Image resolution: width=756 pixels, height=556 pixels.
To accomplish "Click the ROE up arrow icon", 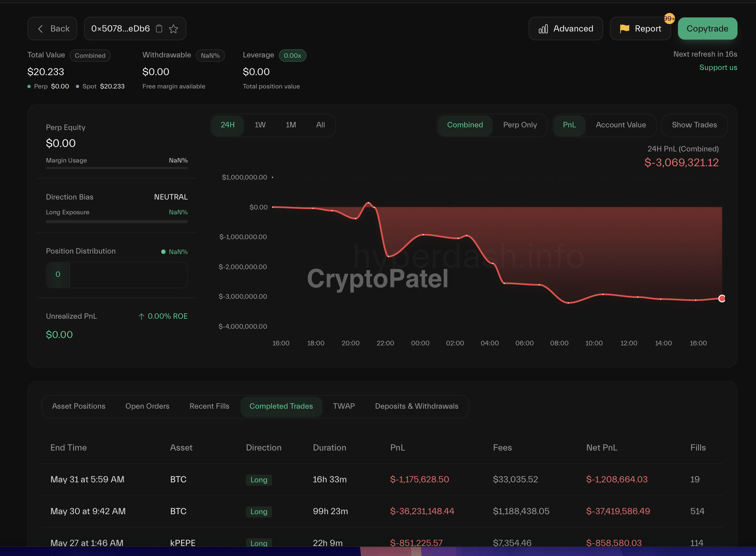I will (x=141, y=316).
